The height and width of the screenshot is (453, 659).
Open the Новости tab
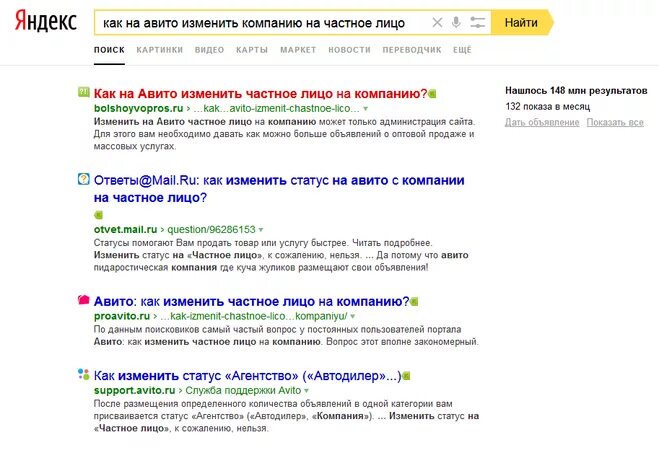pos(349,50)
